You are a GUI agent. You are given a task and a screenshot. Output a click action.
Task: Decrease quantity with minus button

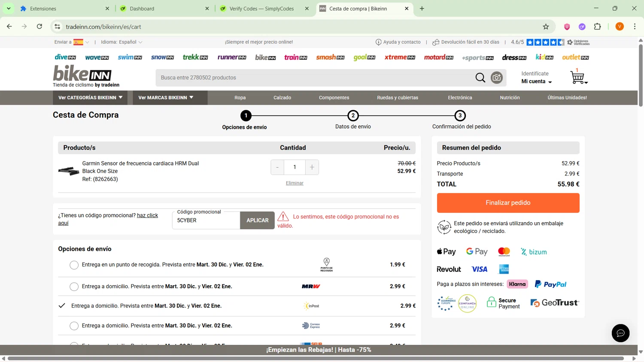click(x=277, y=167)
